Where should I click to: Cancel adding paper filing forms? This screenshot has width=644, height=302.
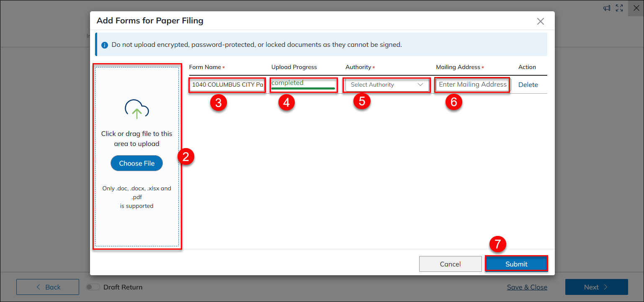pyautogui.click(x=450, y=264)
